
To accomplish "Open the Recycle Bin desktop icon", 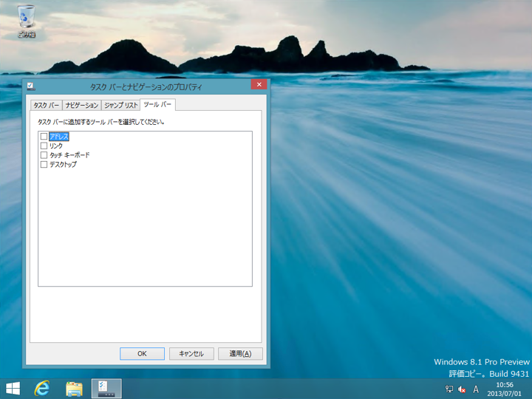I will [27, 21].
